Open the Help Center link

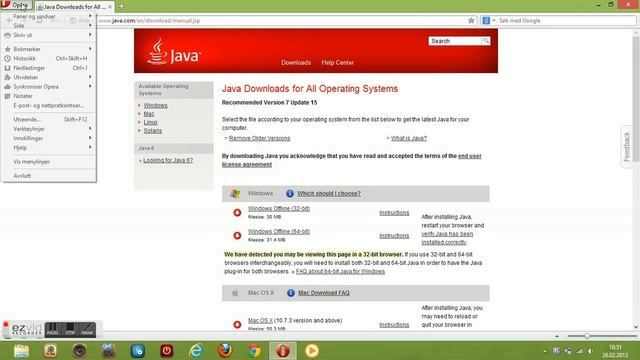[338, 62]
